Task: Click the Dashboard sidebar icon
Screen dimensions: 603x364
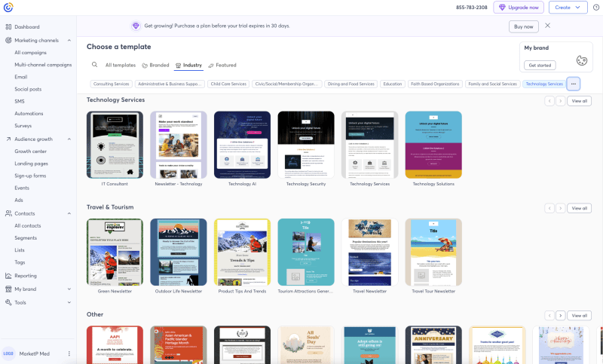Action: [8, 27]
